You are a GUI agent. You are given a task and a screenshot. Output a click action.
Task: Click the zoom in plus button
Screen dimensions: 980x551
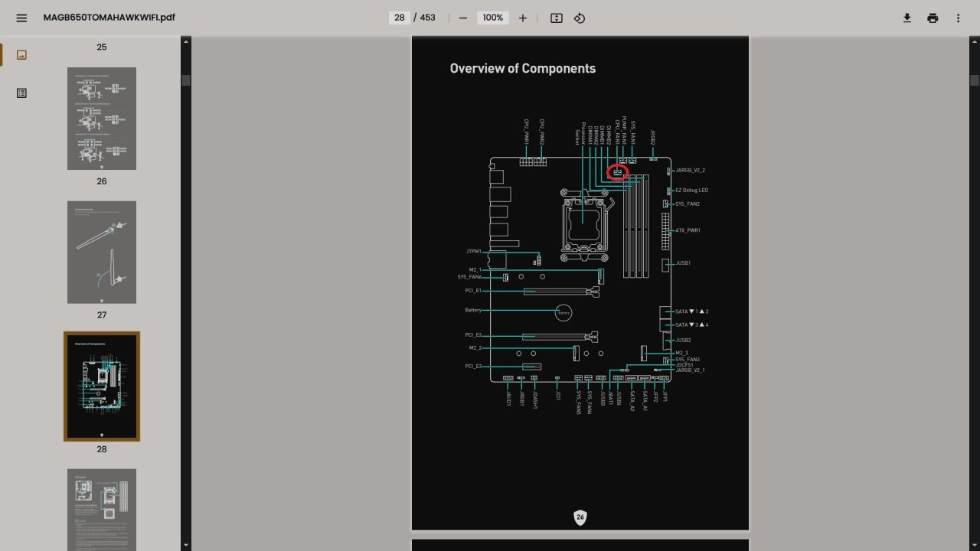click(x=523, y=18)
